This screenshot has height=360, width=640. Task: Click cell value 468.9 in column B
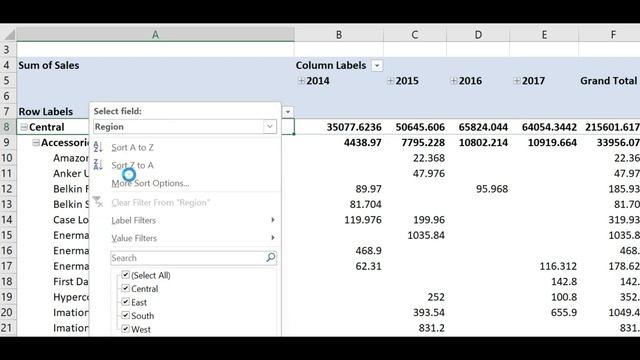coord(368,251)
